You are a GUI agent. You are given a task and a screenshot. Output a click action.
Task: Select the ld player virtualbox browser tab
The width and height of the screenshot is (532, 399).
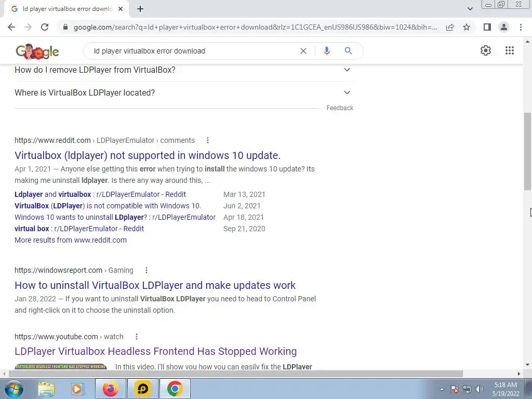click(66, 9)
